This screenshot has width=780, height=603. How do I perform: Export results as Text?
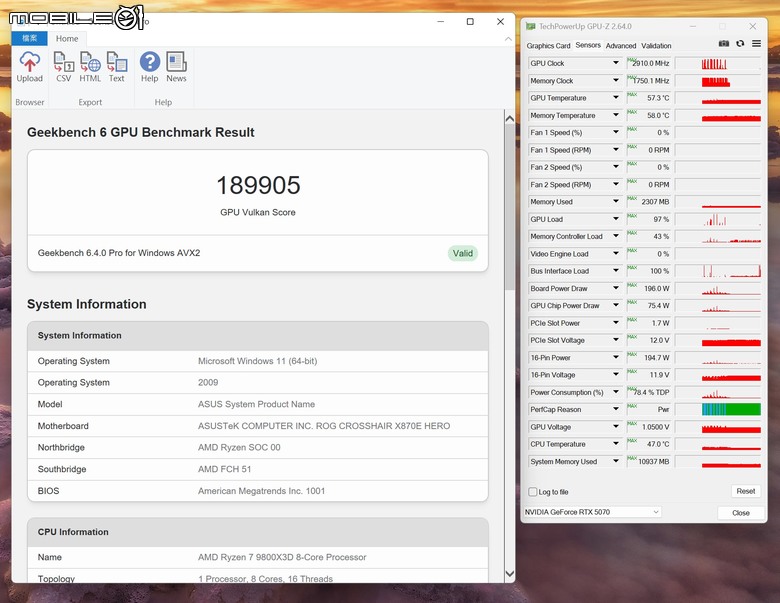tap(116, 67)
